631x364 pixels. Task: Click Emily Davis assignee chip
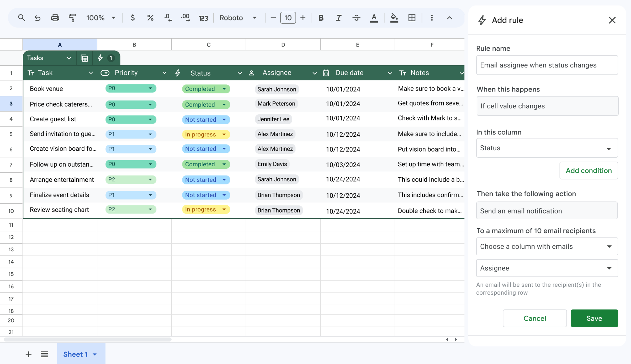coord(272,164)
